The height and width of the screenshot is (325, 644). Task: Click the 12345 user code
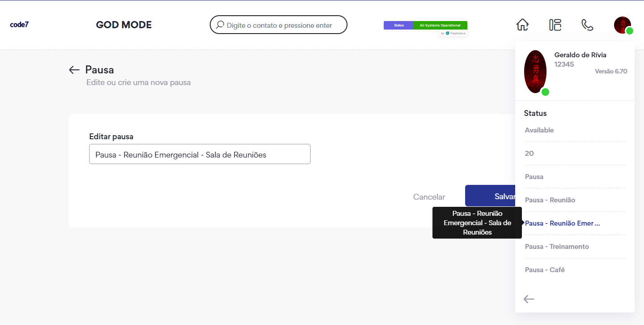coord(564,64)
